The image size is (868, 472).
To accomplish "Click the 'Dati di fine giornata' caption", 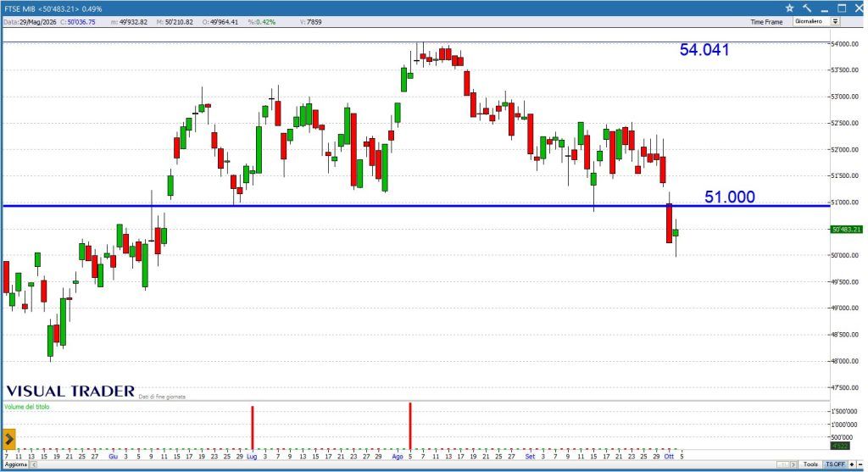I will (162, 397).
